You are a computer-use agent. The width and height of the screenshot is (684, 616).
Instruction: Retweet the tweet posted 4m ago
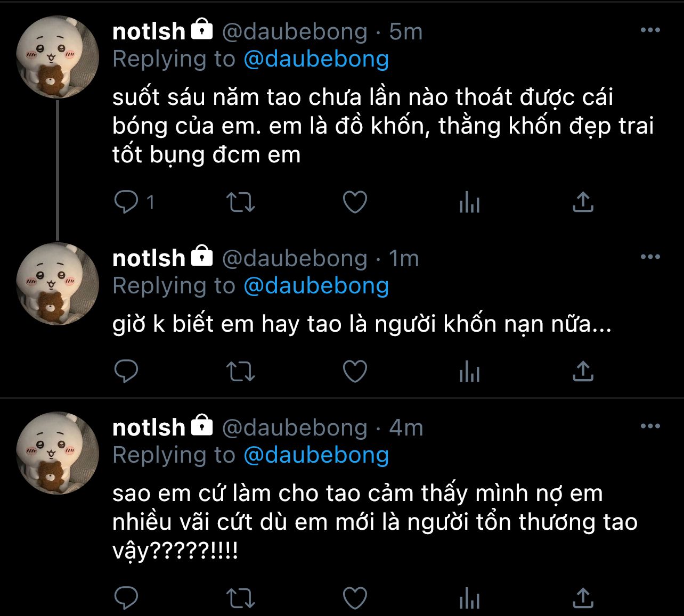(x=241, y=598)
